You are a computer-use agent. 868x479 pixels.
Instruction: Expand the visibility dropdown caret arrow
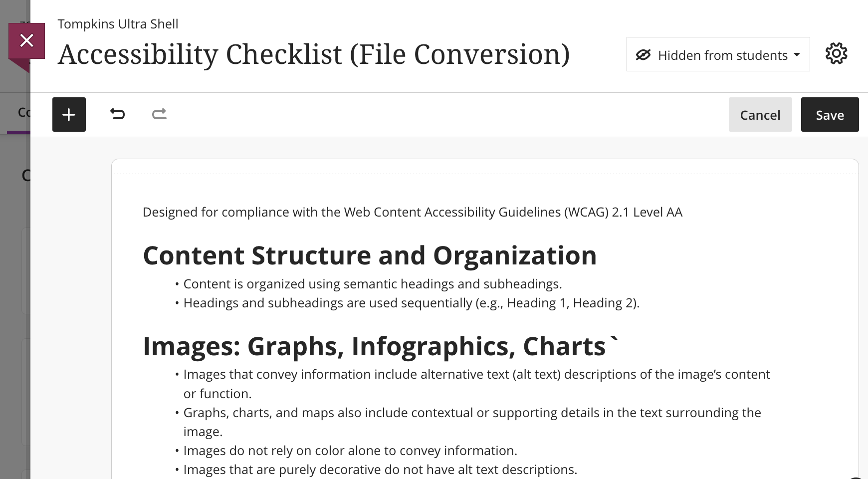pos(797,55)
